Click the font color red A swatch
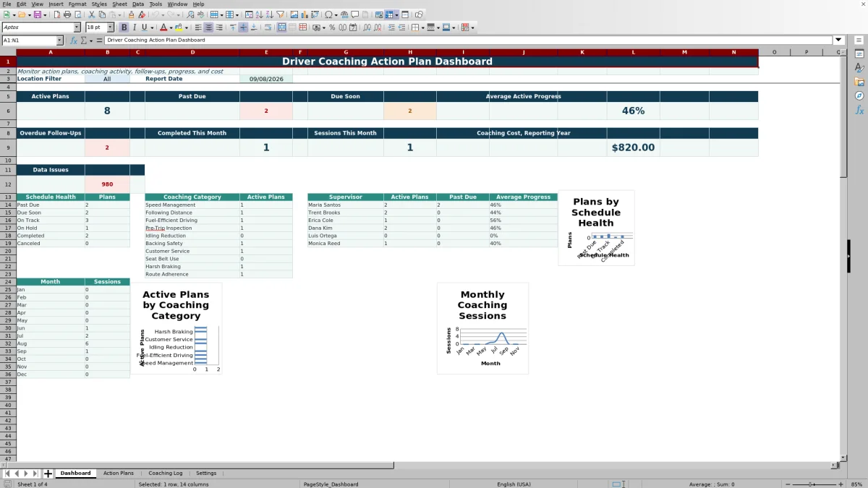 click(163, 27)
